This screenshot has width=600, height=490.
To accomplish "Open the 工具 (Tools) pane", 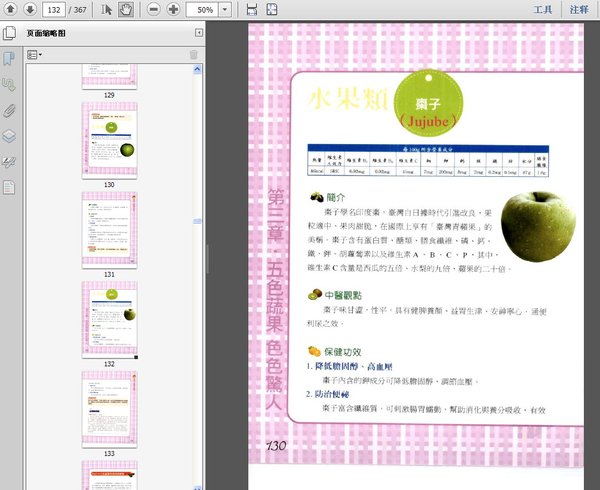I will 543,9.
